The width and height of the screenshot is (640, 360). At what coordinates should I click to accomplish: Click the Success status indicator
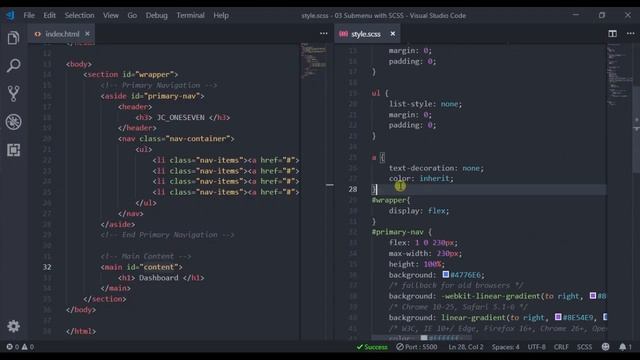pyautogui.click(x=372, y=347)
